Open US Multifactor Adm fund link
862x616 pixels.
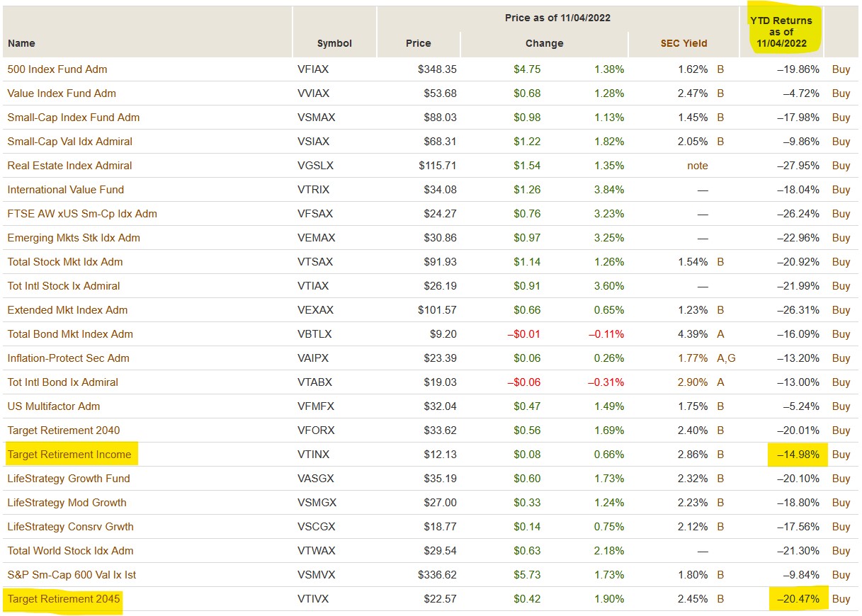[54, 406]
